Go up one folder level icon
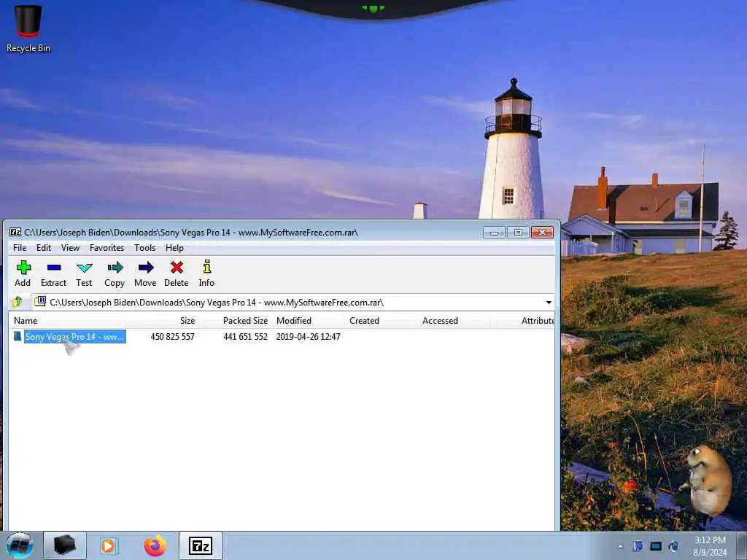 (x=18, y=301)
